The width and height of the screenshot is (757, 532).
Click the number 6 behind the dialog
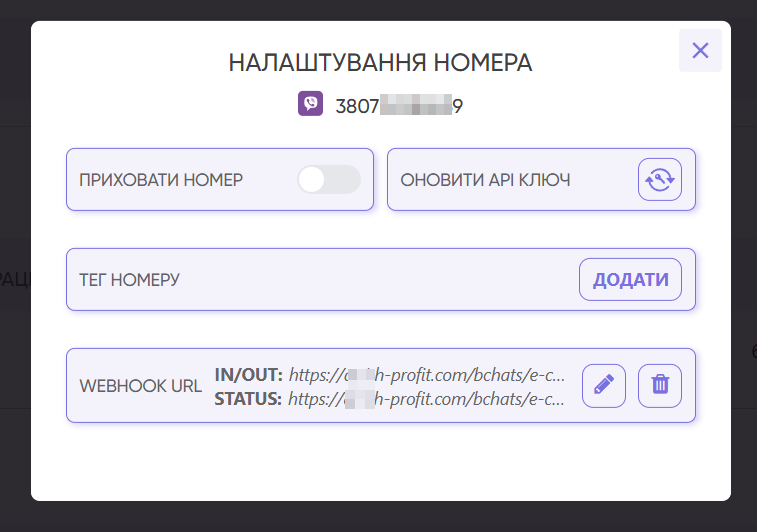[751, 352]
